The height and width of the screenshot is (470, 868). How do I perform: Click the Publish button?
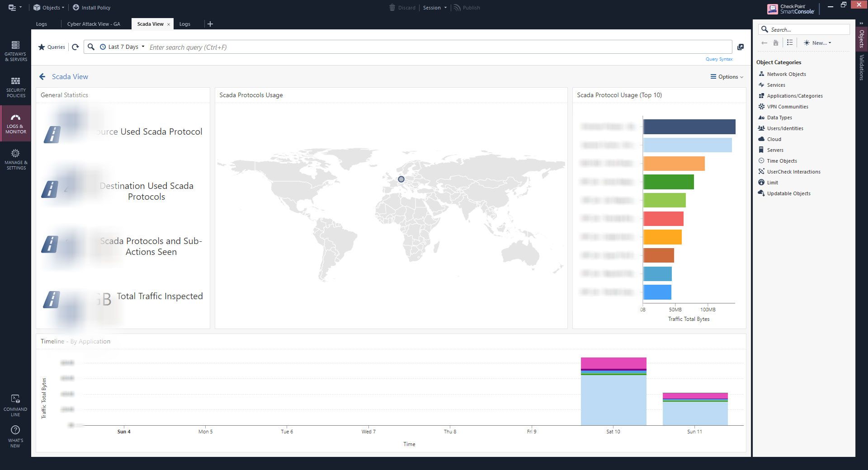pyautogui.click(x=467, y=8)
